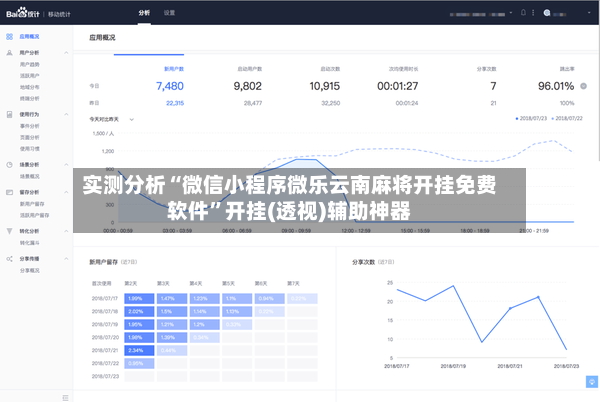This screenshot has width=600, height=402.
Task: Open the three-dot more menu icon
Action: (533, 13)
